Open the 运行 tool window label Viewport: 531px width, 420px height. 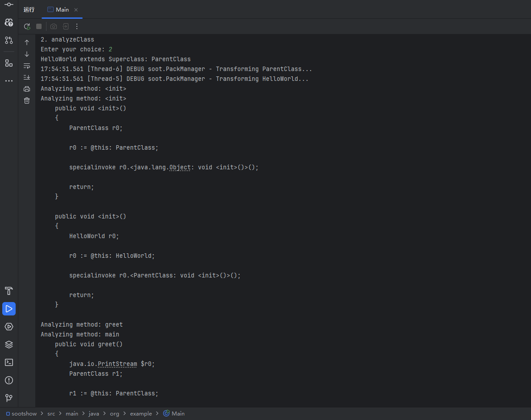click(29, 9)
